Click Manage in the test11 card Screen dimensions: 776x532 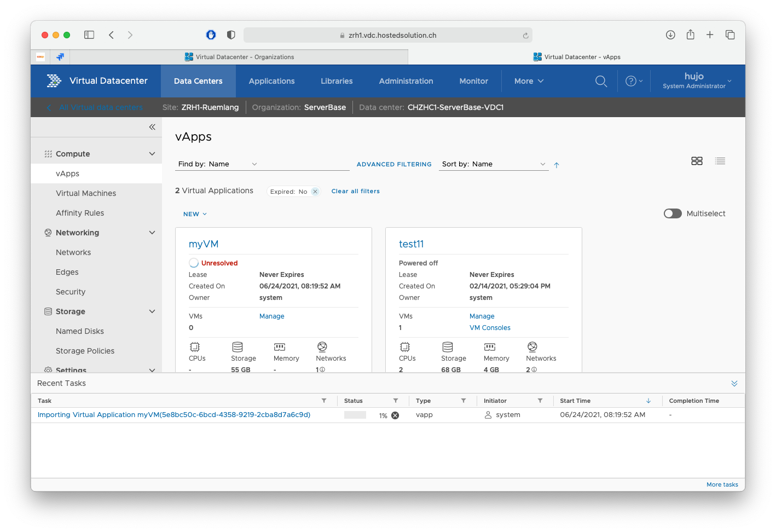pyautogui.click(x=482, y=316)
